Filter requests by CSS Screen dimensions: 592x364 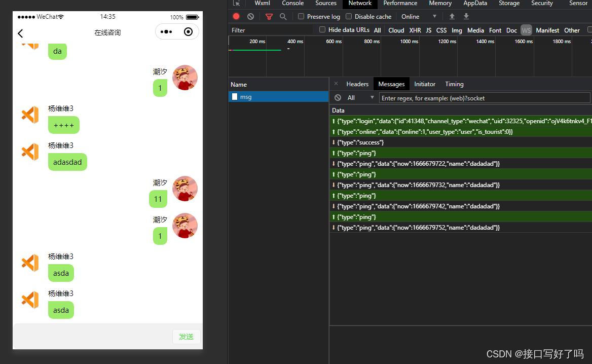tap(441, 30)
